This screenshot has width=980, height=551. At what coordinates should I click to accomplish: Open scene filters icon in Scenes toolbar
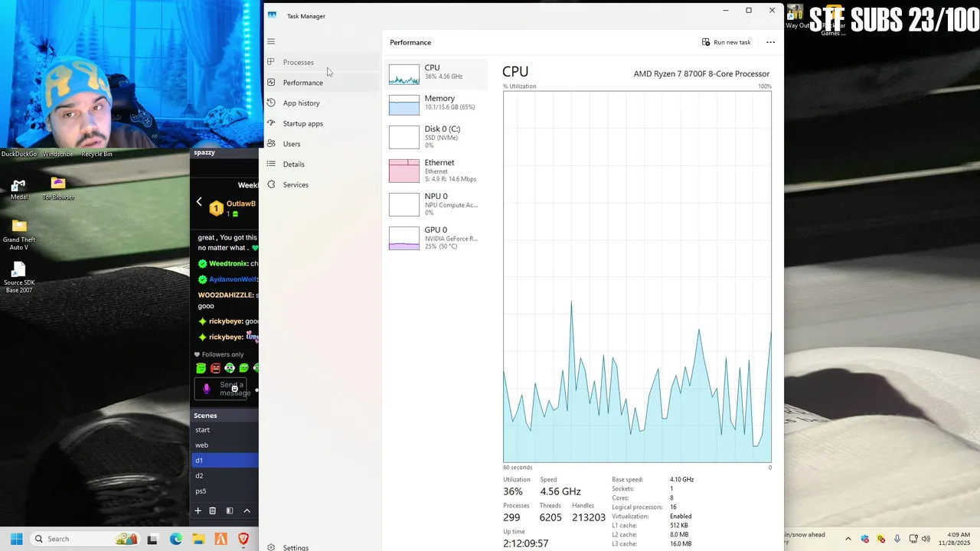point(229,510)
